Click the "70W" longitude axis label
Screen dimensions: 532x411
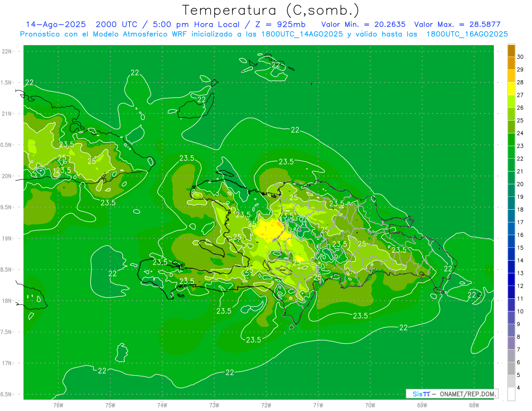pos(370,405)
